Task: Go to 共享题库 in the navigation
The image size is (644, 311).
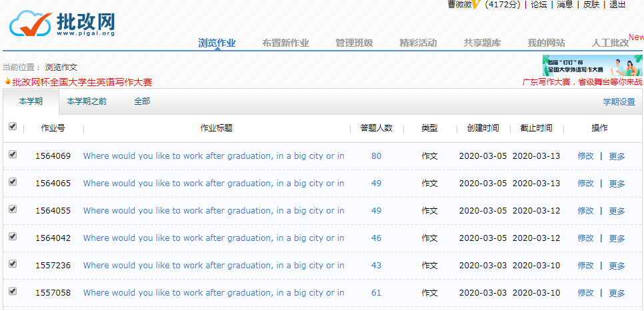Action: pos(482,43)
